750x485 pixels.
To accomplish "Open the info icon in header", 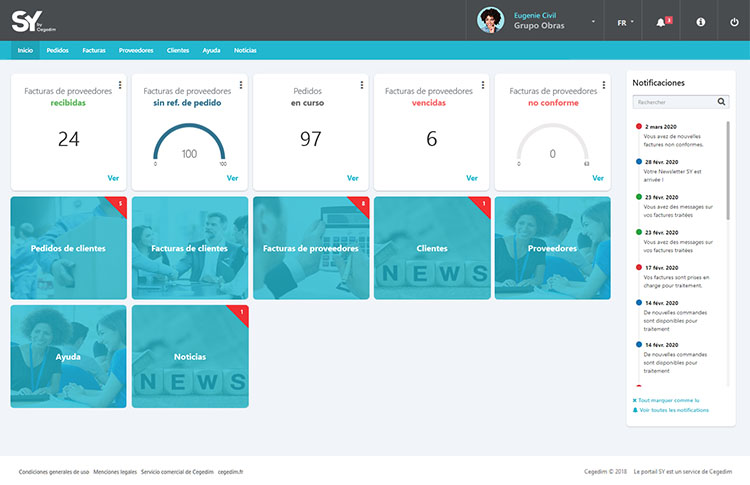I will coord(700,21).
